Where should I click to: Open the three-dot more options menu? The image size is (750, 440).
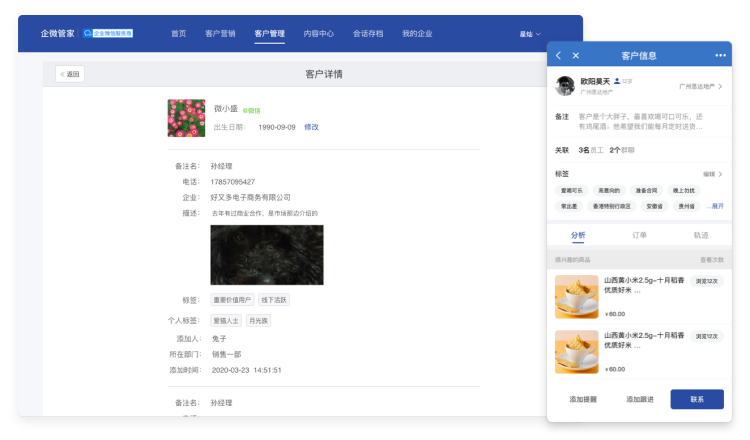coord(721,55)
